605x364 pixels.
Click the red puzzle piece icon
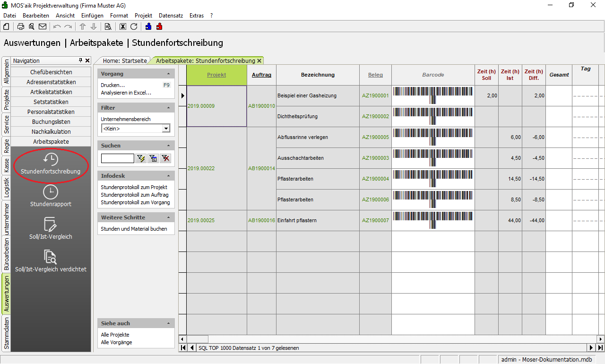(159, 26)
